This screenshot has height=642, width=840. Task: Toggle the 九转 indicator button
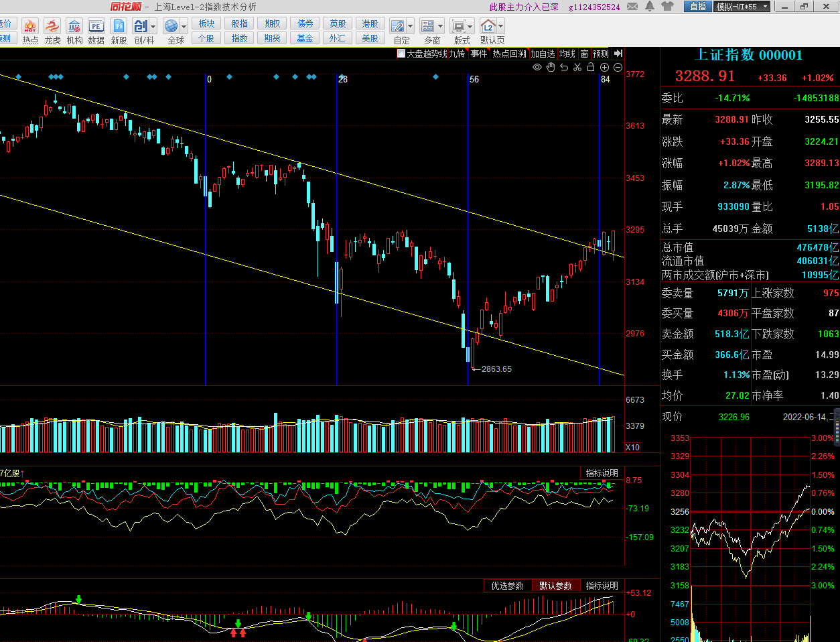click(x=457, y=54)
